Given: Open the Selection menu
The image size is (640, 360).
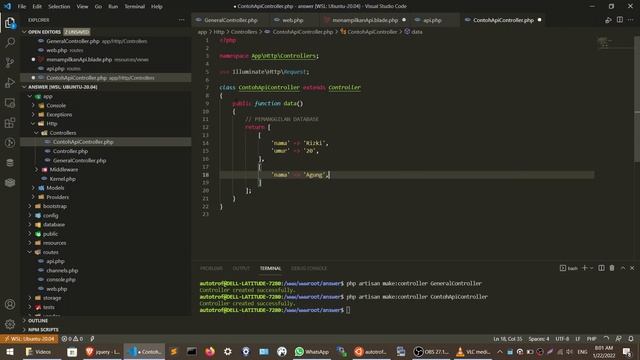Looking at the screenshot, I should [59, 6].
